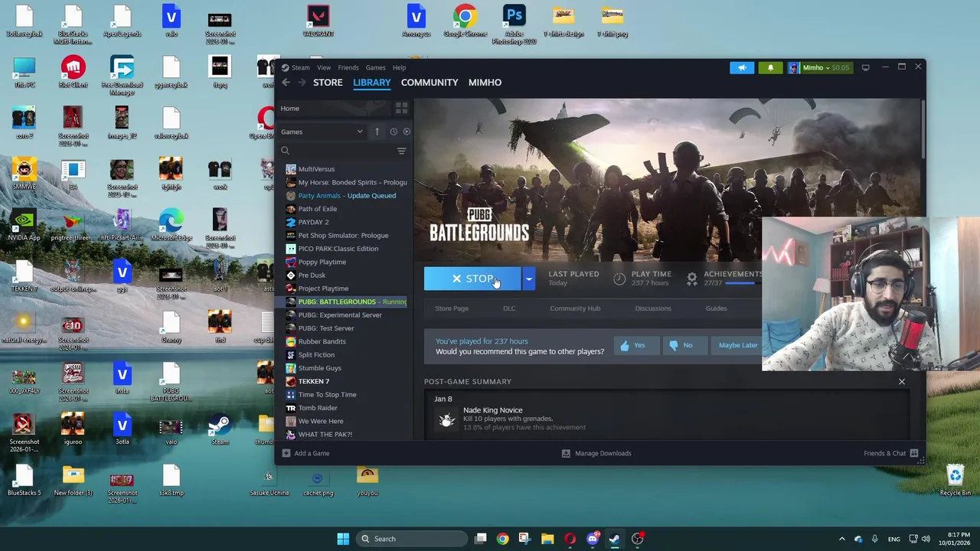The image size is (980, 551).
Task: Click the ready-to-play filter icon
Action: [407, 132]
